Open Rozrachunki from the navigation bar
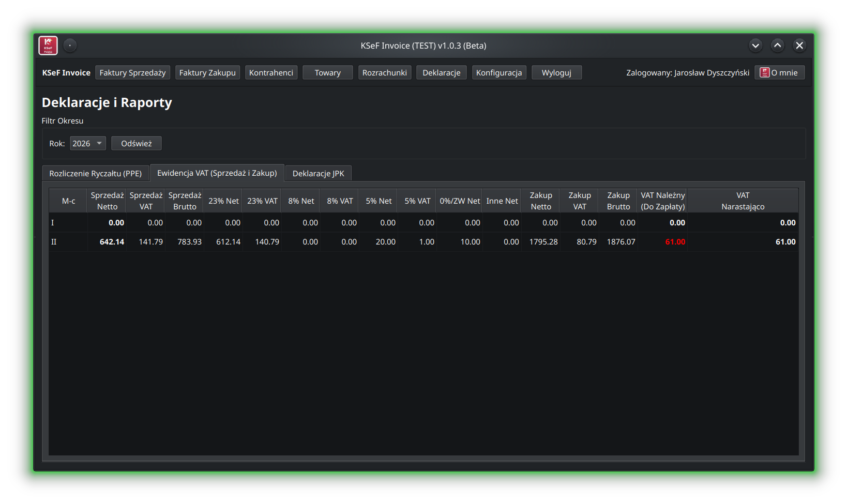The height and width of the screenshot is (504, 847). point(384,73)
